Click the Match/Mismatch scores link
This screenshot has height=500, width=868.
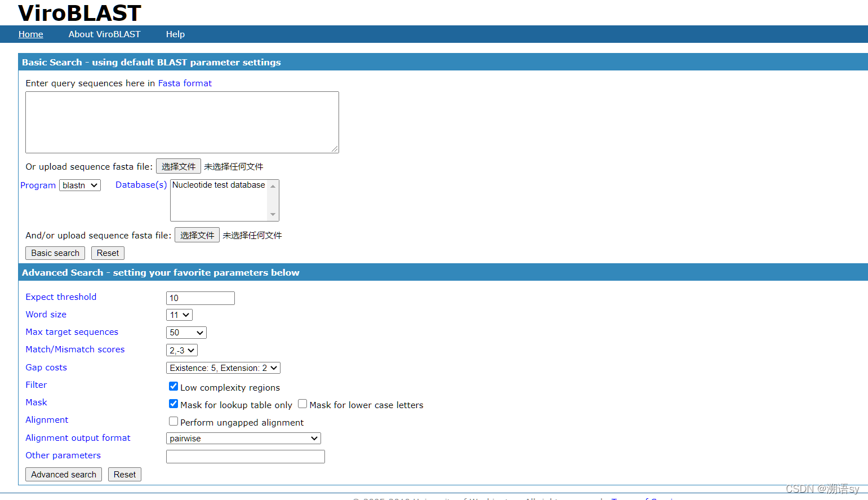(75, 349)
